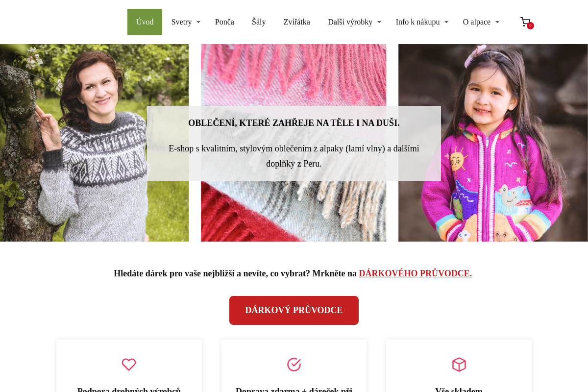
Task: Select the Svetry menu item
Action: click(182, 22)
